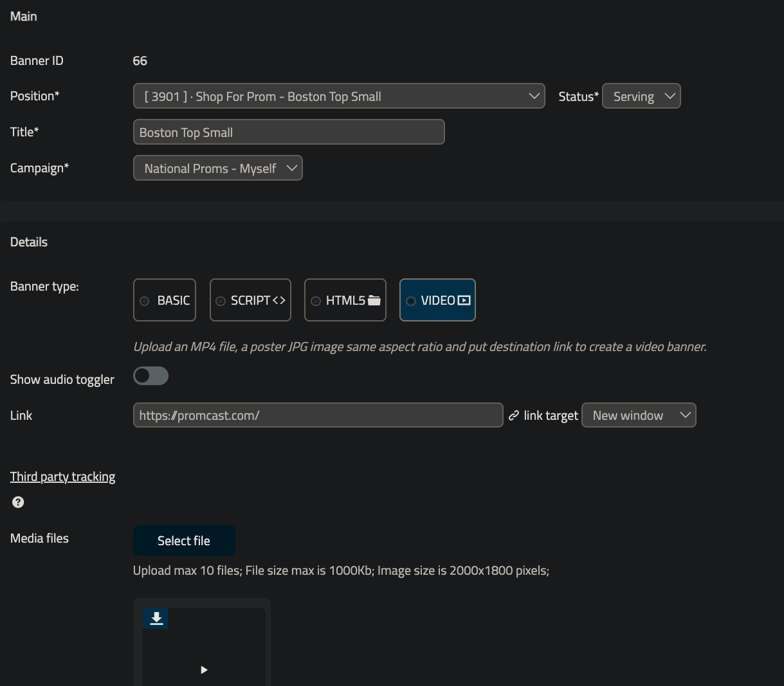Select the VIDEO banner type radio button
This screenshot has width=784, height=686.
[411, 301]
